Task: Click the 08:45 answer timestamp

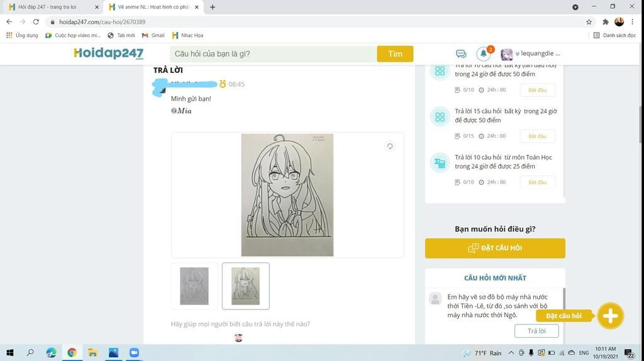Action: pos(236,84)
